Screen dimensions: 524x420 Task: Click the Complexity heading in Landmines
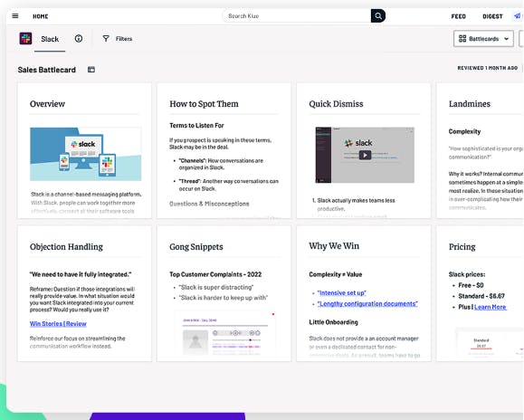(x=464, y=131)
